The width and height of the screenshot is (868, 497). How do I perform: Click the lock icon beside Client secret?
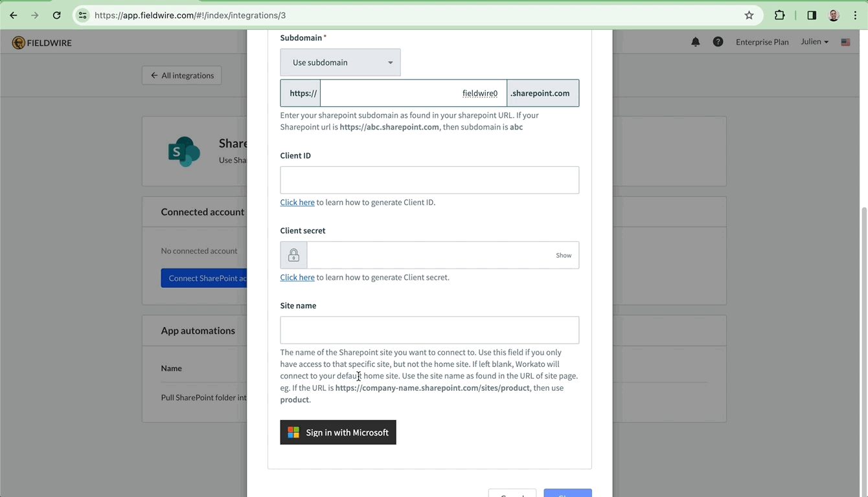[x=293, y=254]
